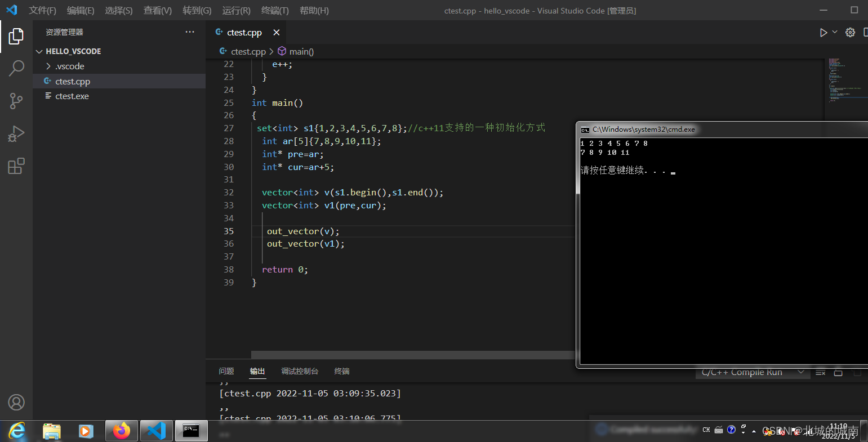Place cursor on 'return 0;' line
Viewport: 868px width, 442px height.
pyautogui.click(x=285, y=270)
